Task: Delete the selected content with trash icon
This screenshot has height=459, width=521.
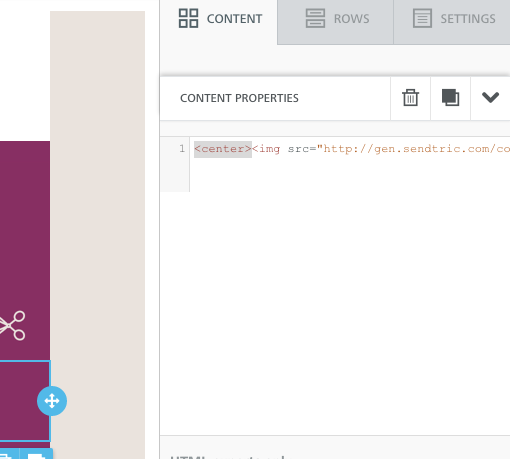Action: click(x=410, y=98)
